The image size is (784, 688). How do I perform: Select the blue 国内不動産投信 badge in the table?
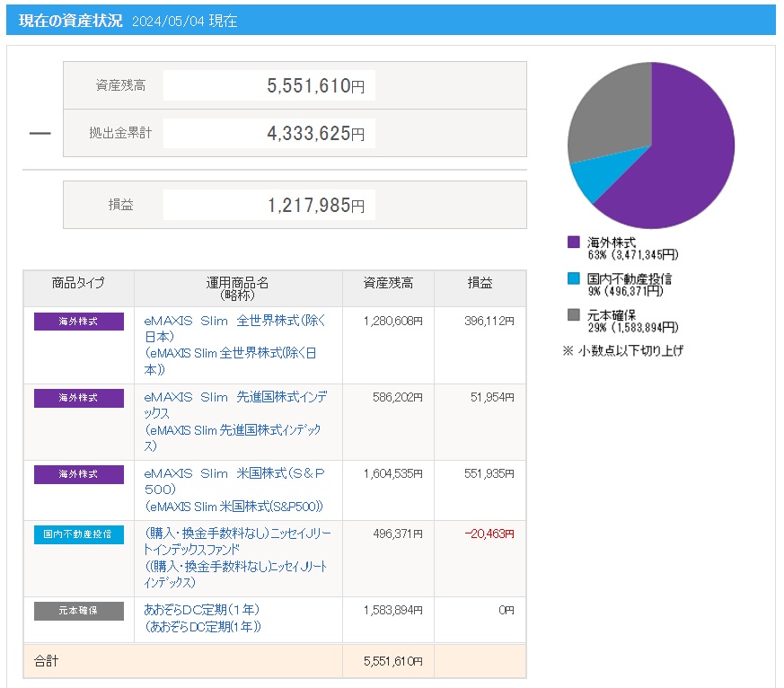[x=79, y=534]
